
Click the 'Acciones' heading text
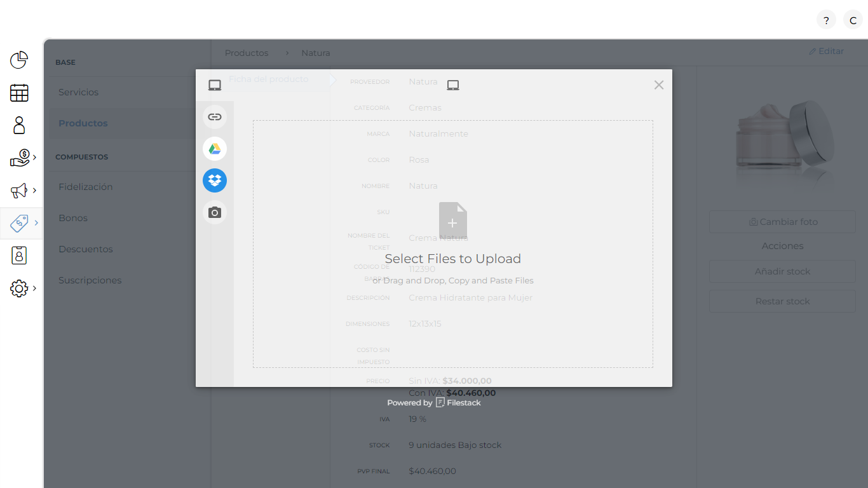point(783,246)
